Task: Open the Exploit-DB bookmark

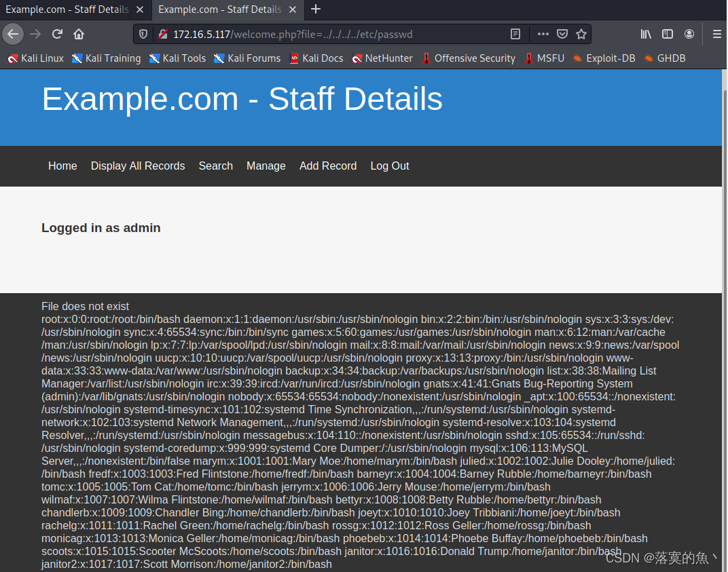Action: 604,58
